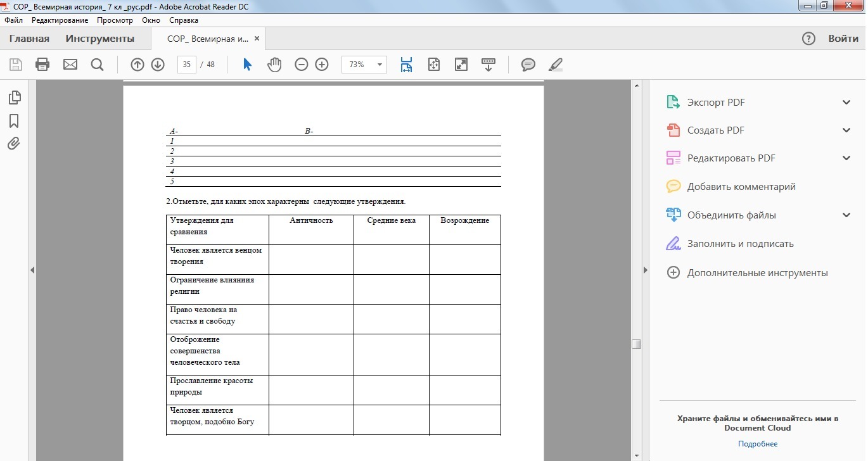
Task: Click the Античность column header
Action: point(311,220)
